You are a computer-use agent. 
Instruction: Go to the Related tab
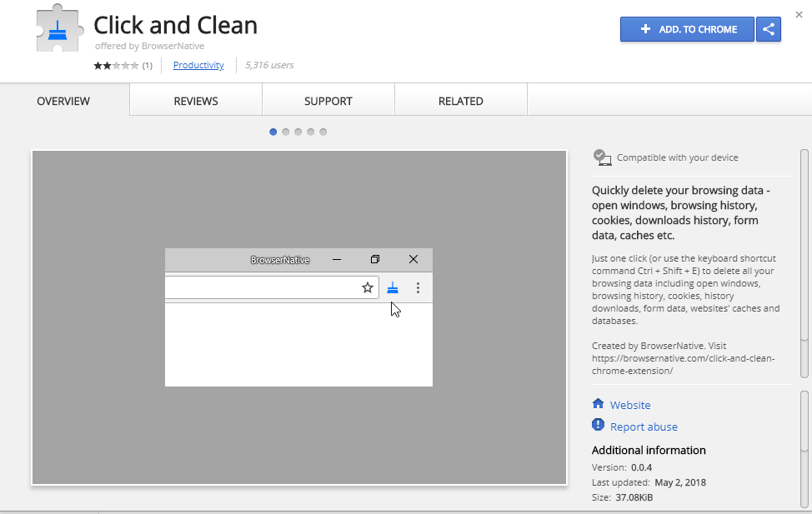click(460, 101)
